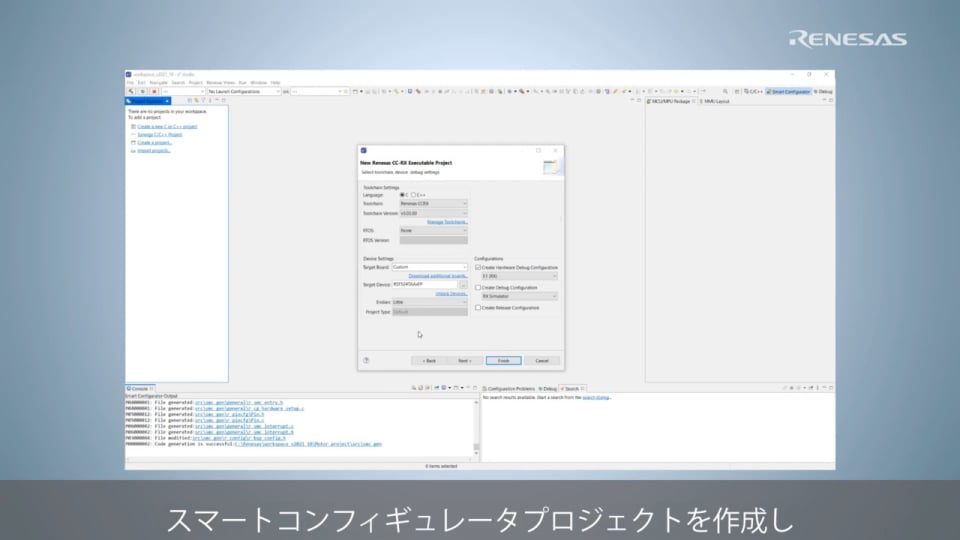Select the Console tab
Image resolution: width=960 pixels, height=540 pixels.
140,389
